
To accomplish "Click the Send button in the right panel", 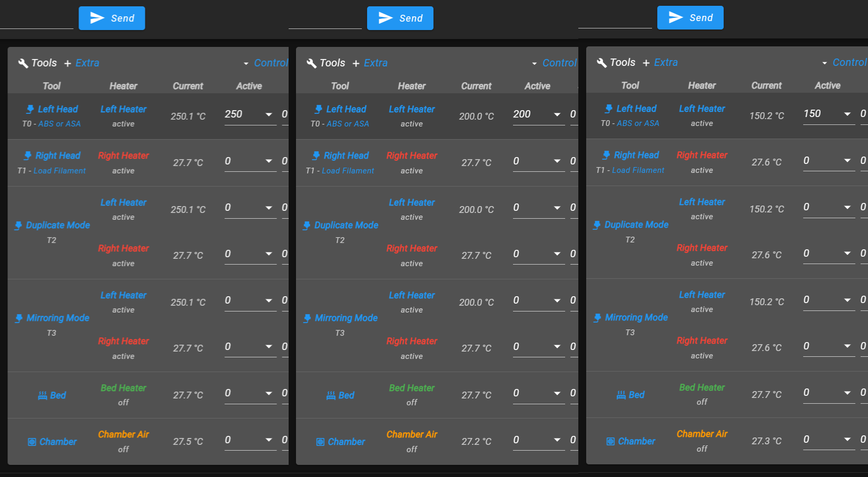I will (690, 18).
